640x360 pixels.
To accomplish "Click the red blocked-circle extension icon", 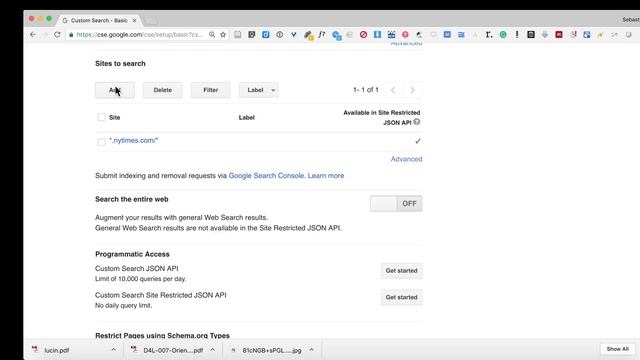I will (x=363, y=35).
